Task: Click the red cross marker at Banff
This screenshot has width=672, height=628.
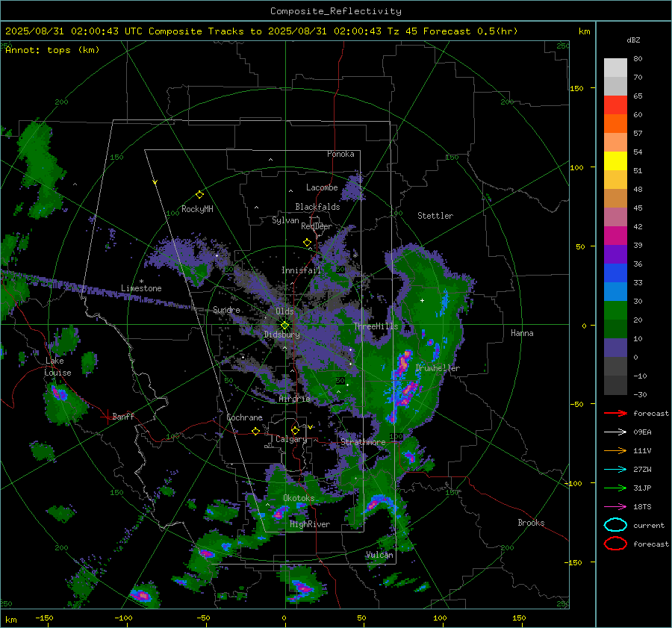Action: [107, 417]
